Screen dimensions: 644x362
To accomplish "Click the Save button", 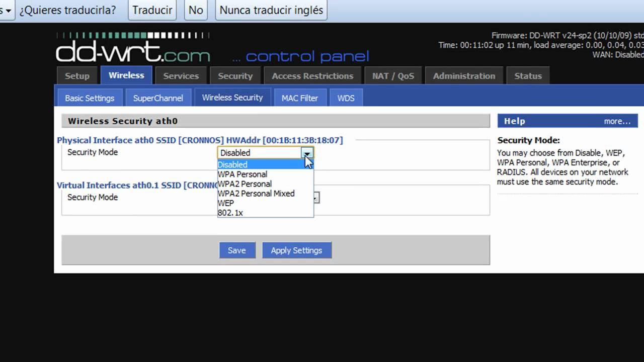I will 237,250.
